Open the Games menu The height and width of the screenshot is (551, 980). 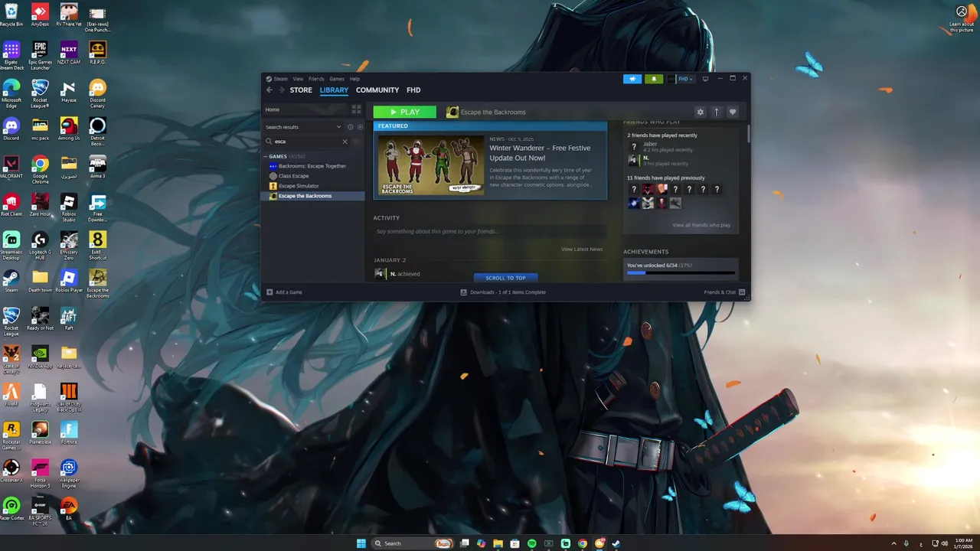[x=337, y=79]
